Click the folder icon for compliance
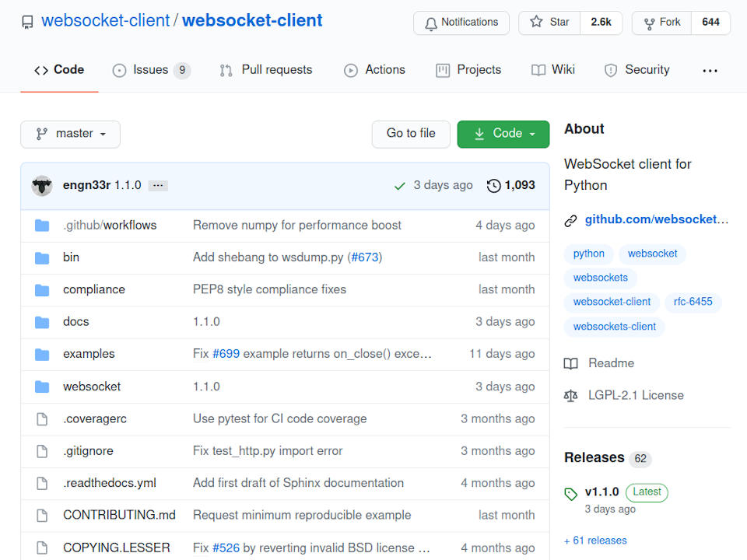 [x=42, y=289]
